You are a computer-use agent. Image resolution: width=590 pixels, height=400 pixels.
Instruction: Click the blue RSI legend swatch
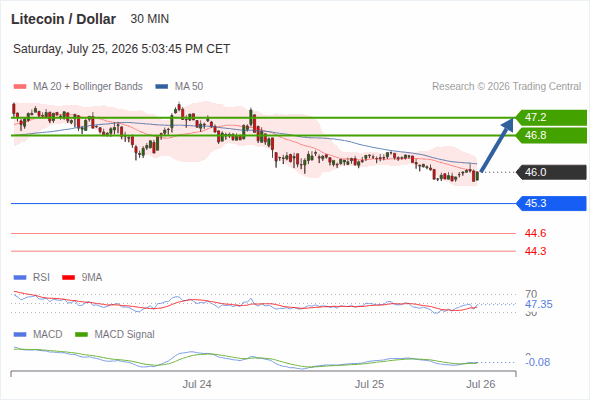pos(20,278)
